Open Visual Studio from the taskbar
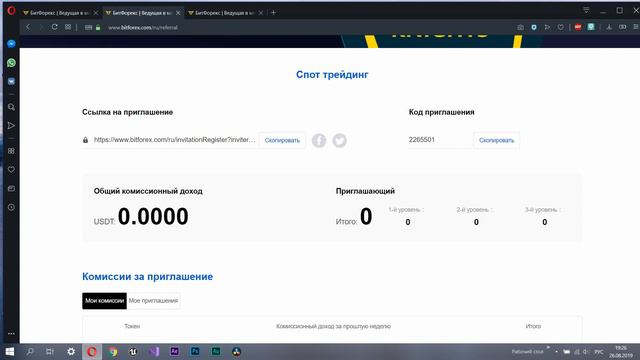640x360 pixels. (x=154, y=351)
